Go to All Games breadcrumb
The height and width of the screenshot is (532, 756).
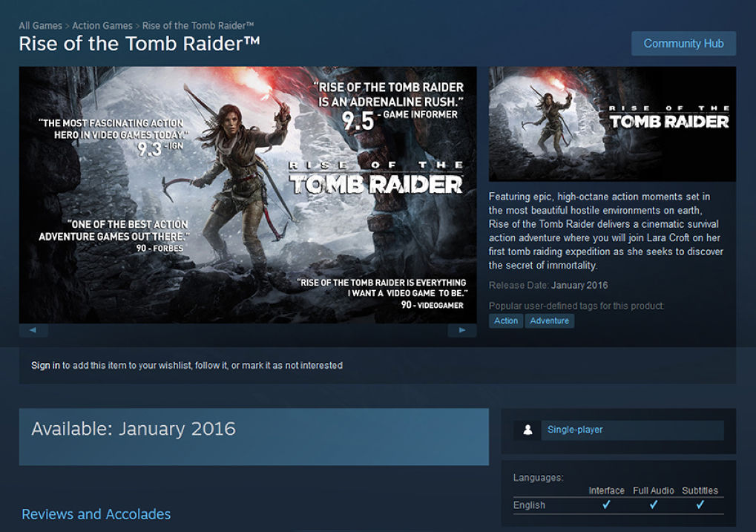coord(41,25)
